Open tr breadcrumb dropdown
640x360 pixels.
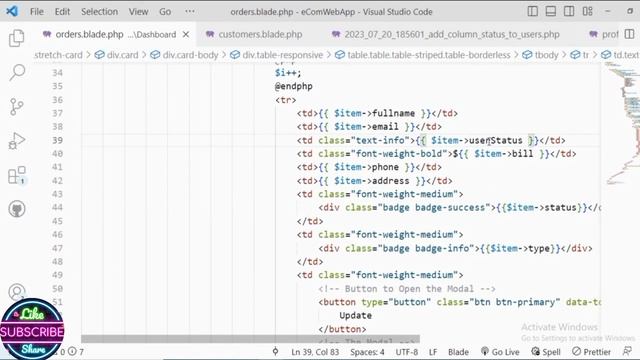coord(580,55)
